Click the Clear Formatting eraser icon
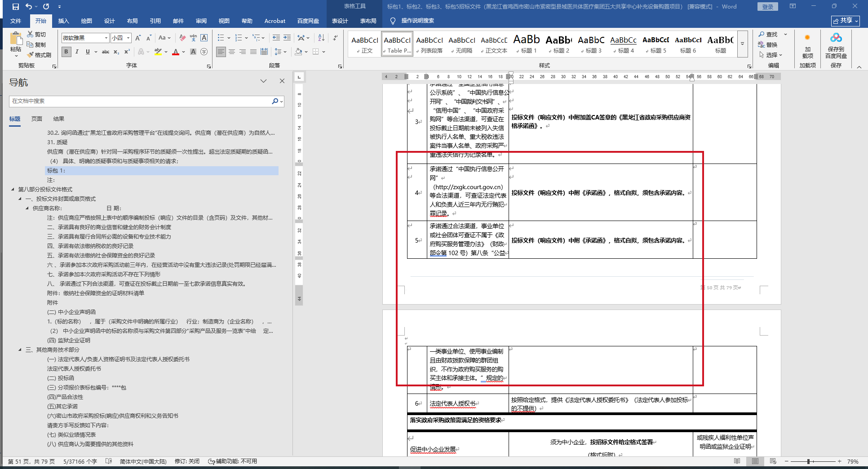Screen dimensions: 868x469 click(182, 38)
